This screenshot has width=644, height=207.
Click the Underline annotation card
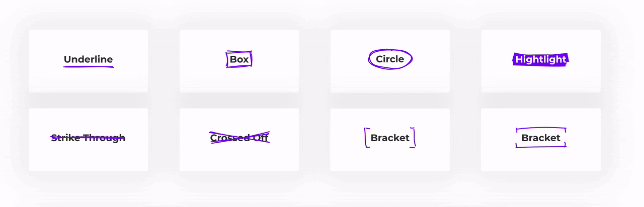pos(88,61)
